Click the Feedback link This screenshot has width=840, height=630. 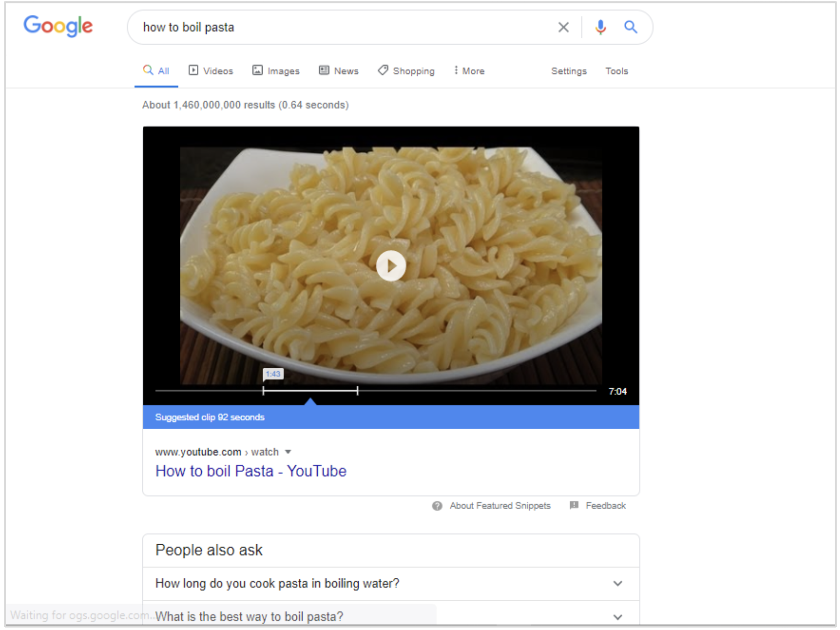pyautogui.click(x=606, y=506)
